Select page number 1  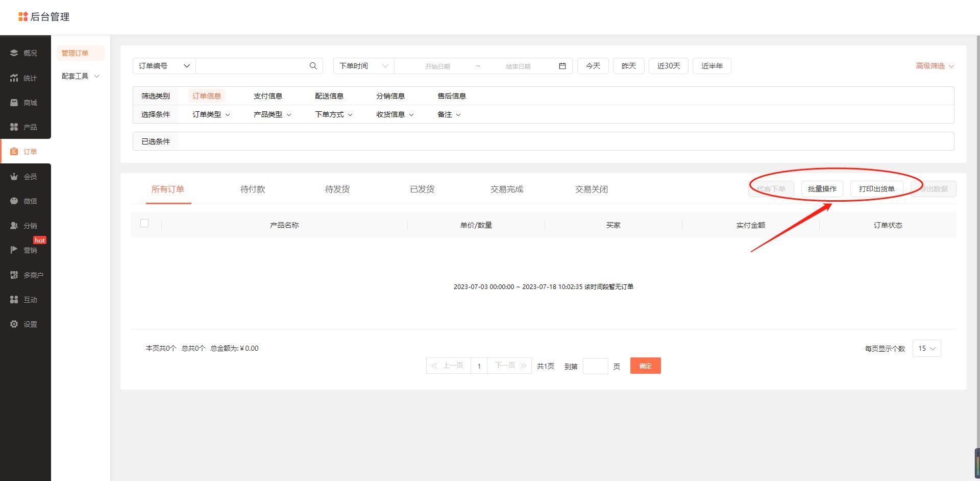tap(479, 366)
